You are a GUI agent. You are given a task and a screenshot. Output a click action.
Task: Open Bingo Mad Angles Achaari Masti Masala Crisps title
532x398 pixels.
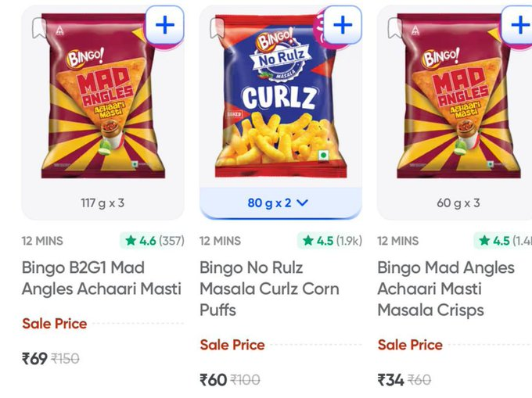click(x=446, y=289)
